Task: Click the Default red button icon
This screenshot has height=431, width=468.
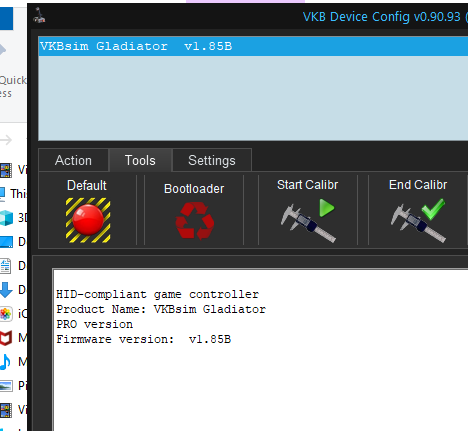Action: click(88, 220)
